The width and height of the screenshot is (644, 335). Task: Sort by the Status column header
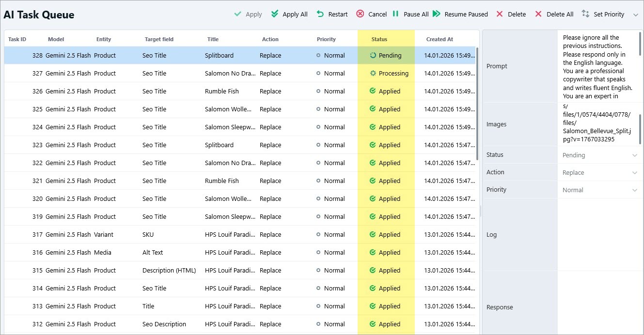(379, 39)
